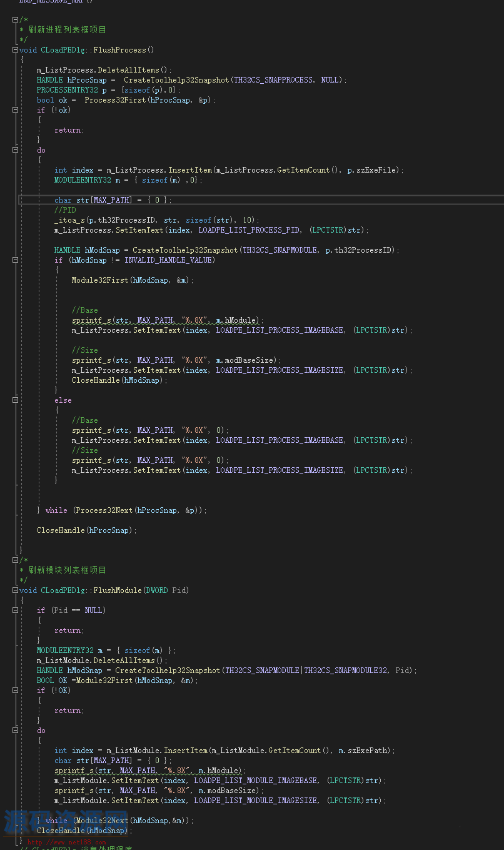This screenshot has height=850, width=504.
Task: Collapse the else block fold marker
Action: point(16,400)
